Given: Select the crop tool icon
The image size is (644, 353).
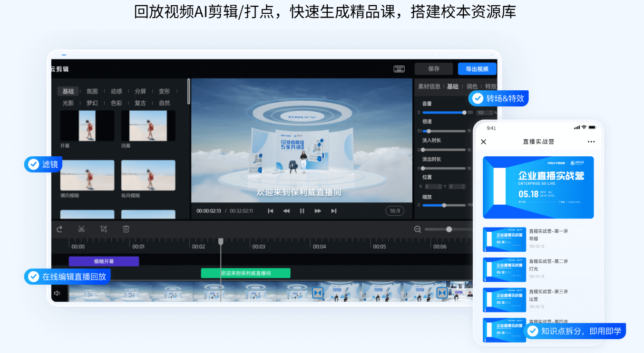Looking at the screenshot, I should (x=104, y=229).
